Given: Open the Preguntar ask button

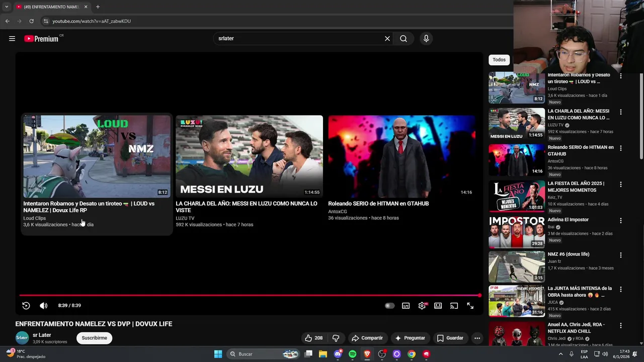Looking at the screenshot, I should pyautogui.click(x=410, y=338).
